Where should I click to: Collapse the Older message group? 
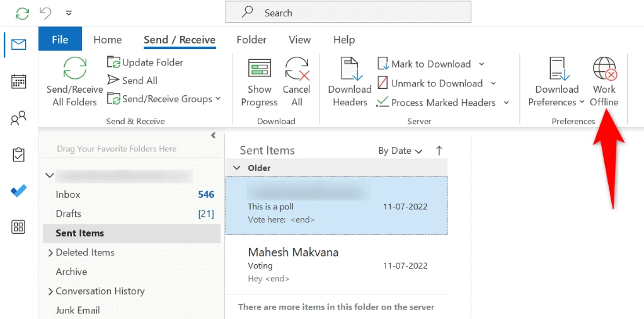pyautogui.click(x=236, y=168)
